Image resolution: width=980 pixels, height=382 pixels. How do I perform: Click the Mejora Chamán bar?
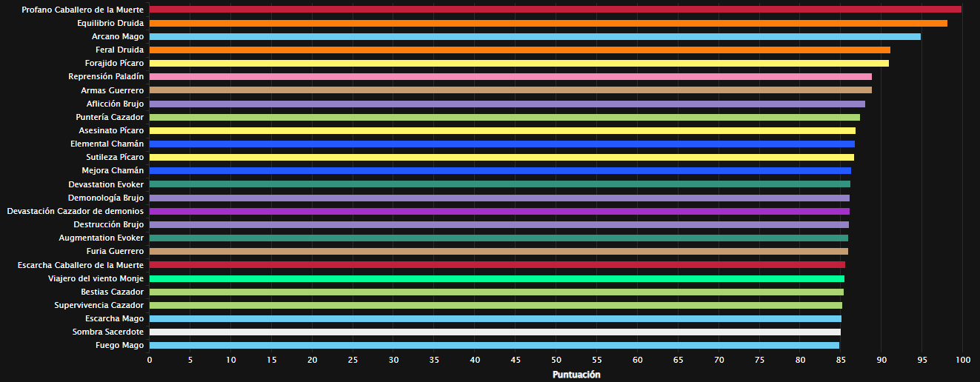[500, 170]
